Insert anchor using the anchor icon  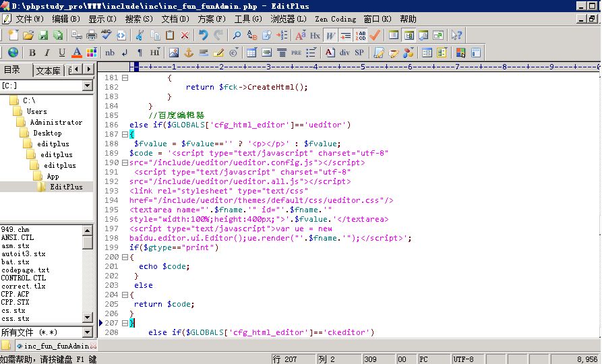click(x=189, y=53)
